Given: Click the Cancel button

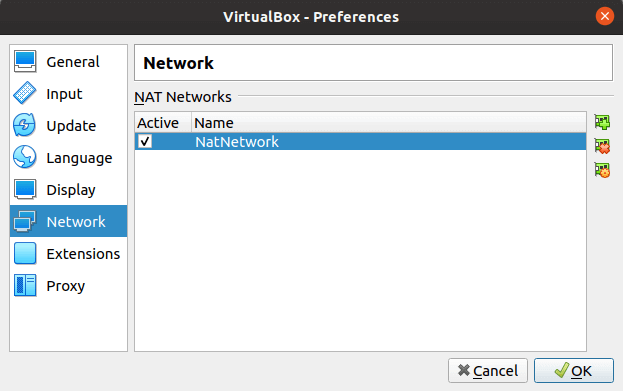Looking at the screenshot, I should pyautogui.click(x=488, y=371).
